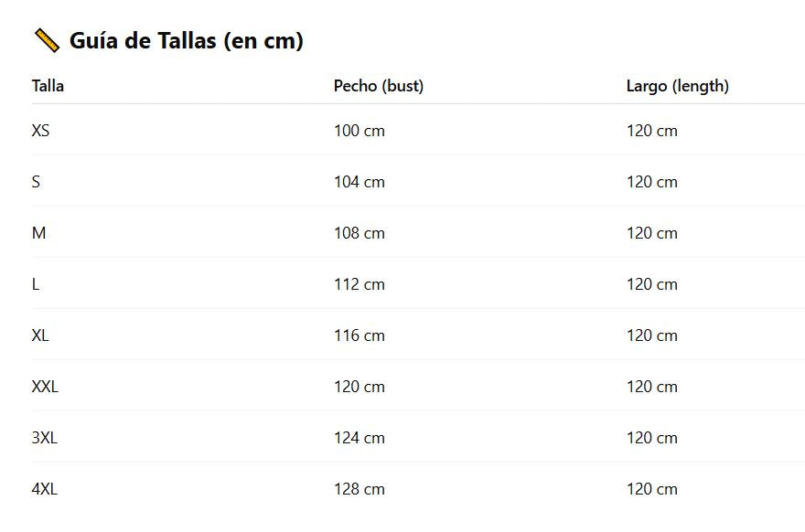Click the ruler icon beside the title

tap(46, 40)
